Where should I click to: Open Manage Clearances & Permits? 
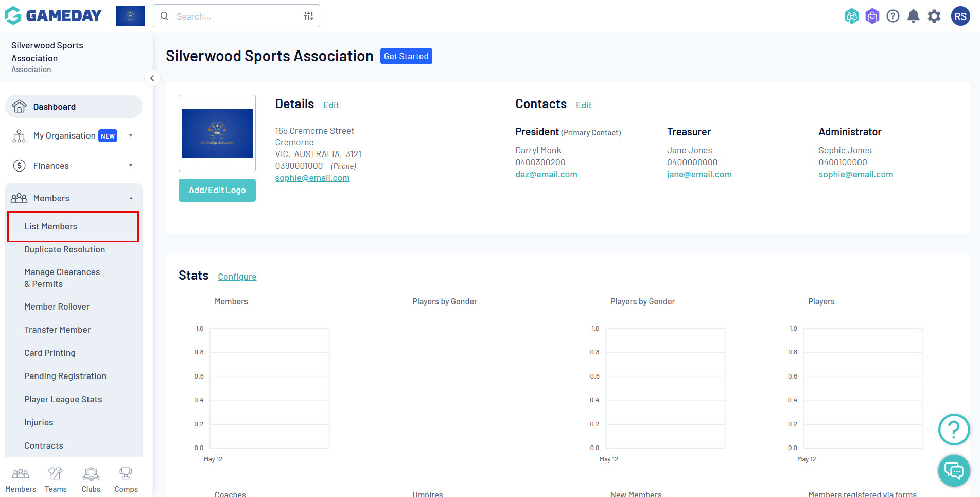pos(62,278)
